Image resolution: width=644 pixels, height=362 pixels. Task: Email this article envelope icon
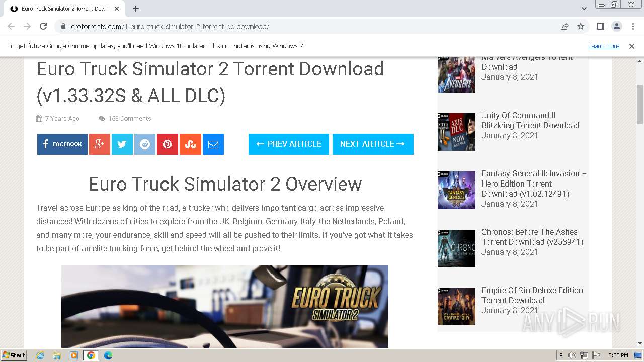[213, 144]
